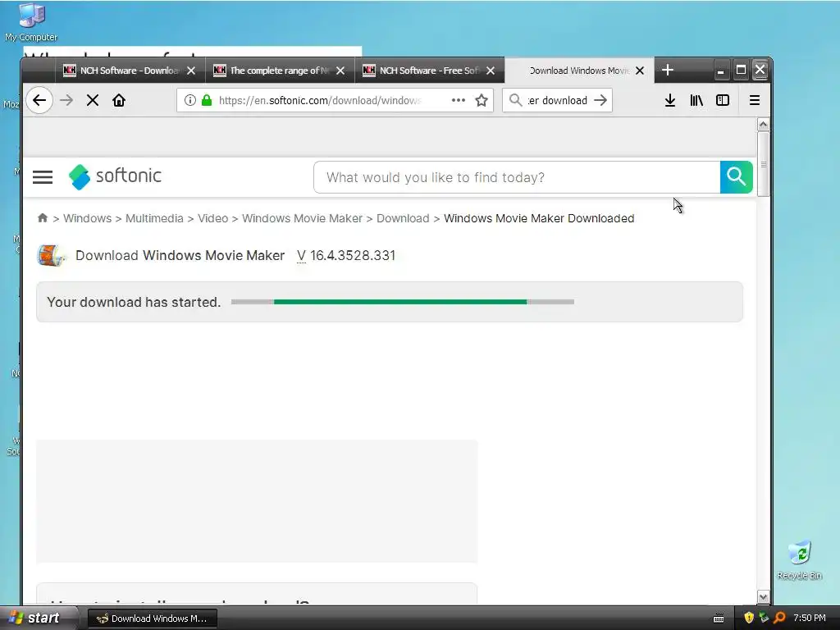Click the 'Your download has started.' message
840x630 pixels.
[134, 302]
